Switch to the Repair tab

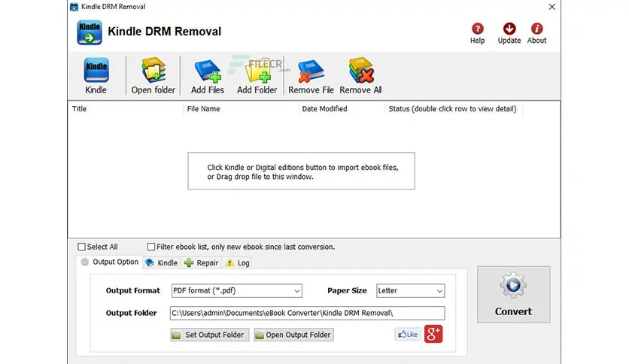202,263
